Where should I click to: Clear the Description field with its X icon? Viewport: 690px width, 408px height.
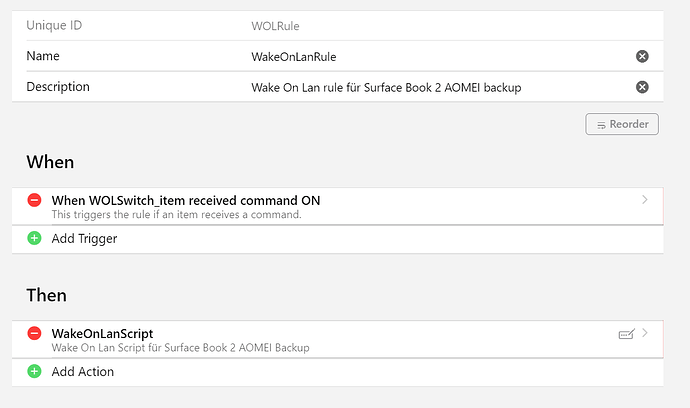tap(642, 87)
